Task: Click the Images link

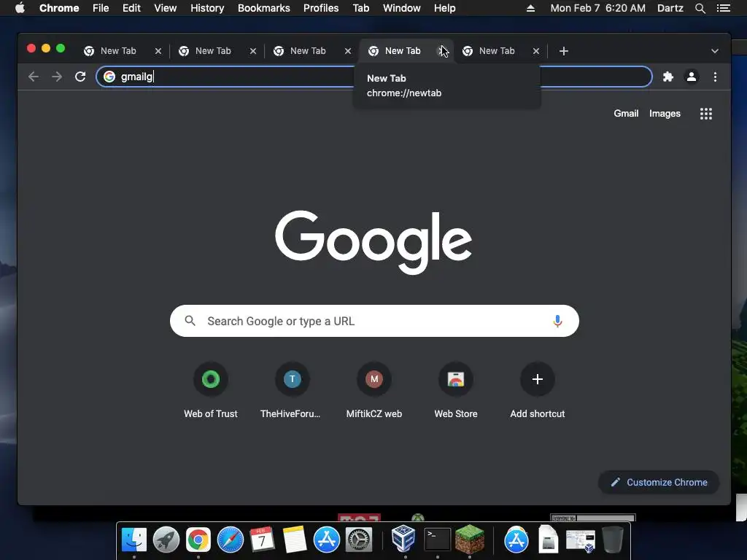Action: coord(665,113)
